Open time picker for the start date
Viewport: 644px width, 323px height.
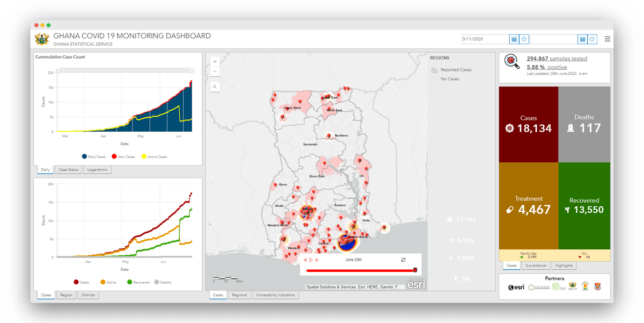(524, 39)
